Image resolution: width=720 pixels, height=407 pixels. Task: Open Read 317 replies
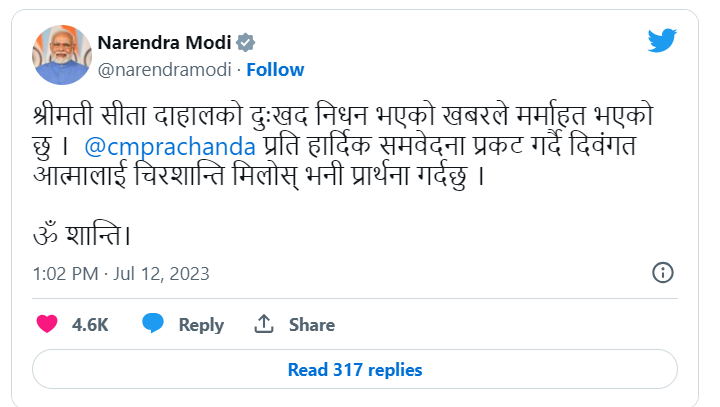click(x=355, y=369)
